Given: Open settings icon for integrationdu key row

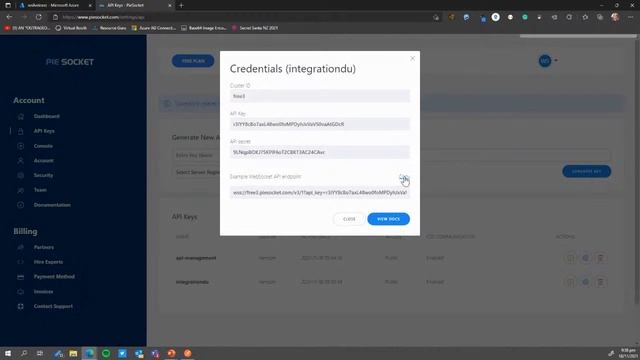Looking at the screenshot, I should [x=586, y=282].
